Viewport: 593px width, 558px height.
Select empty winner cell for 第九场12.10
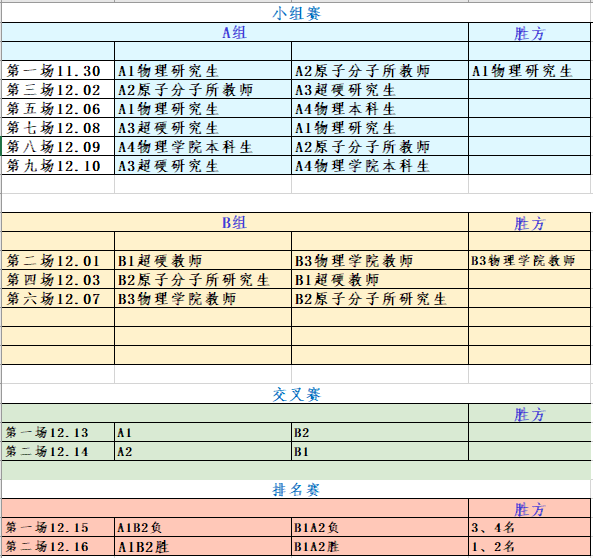tap(529, 165)
